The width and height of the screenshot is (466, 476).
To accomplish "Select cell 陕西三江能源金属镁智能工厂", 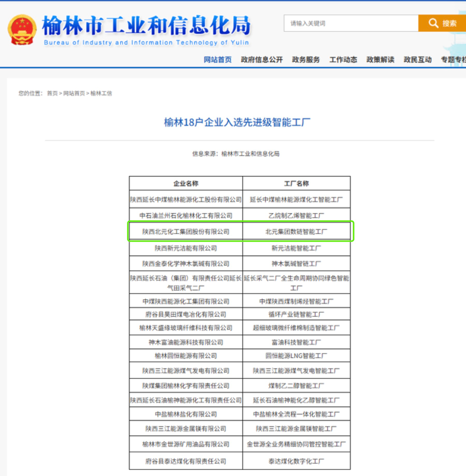I will click(297, 428).
